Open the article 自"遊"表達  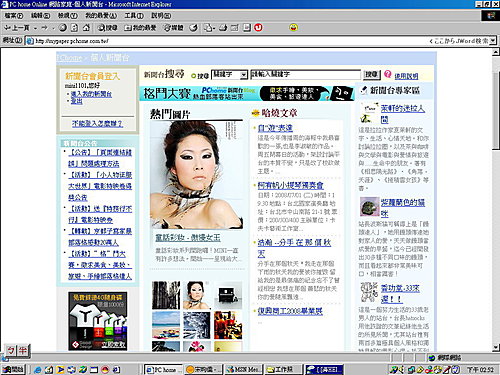point(275,128)
